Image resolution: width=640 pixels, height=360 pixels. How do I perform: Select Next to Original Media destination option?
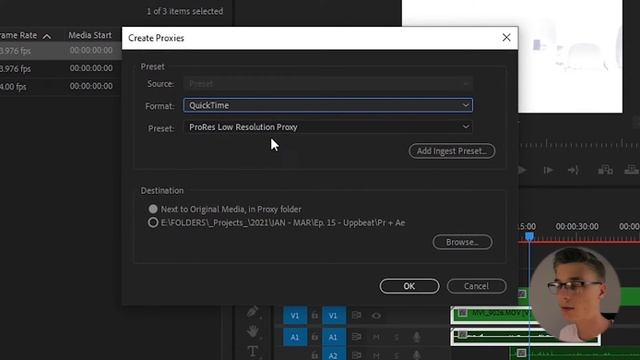click(153, 209)
